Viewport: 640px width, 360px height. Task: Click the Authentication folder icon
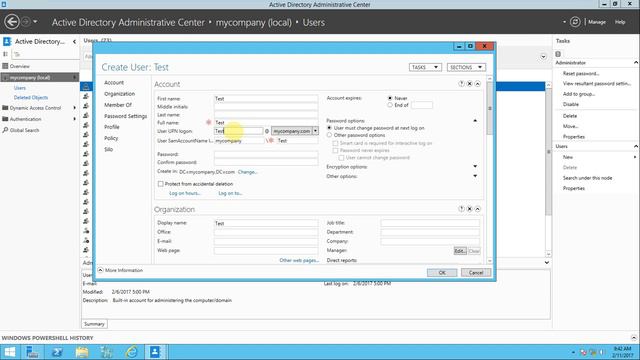pyautogui.click(x=5, y=119)
